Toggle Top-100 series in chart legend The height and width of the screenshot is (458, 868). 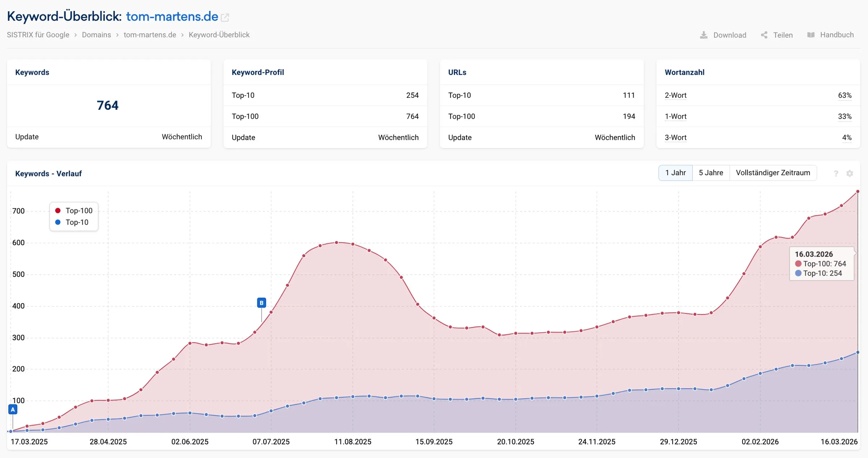tap(74, 211)
